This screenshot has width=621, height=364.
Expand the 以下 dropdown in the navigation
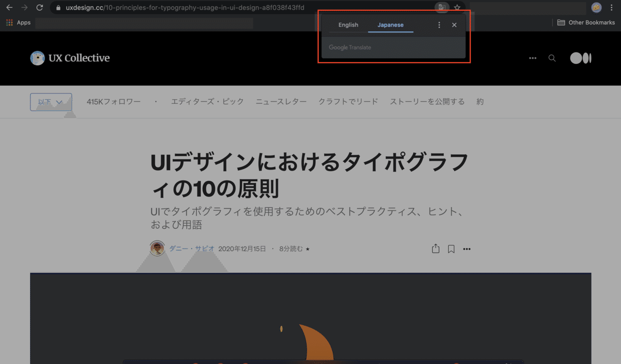click(50, 101)
